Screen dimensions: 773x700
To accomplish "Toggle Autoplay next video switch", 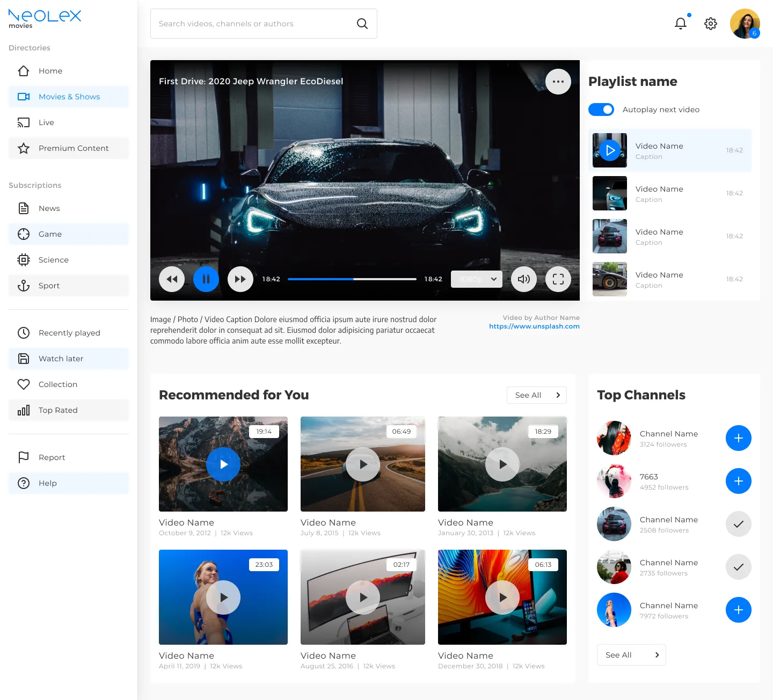I will (x=601, y=110).
